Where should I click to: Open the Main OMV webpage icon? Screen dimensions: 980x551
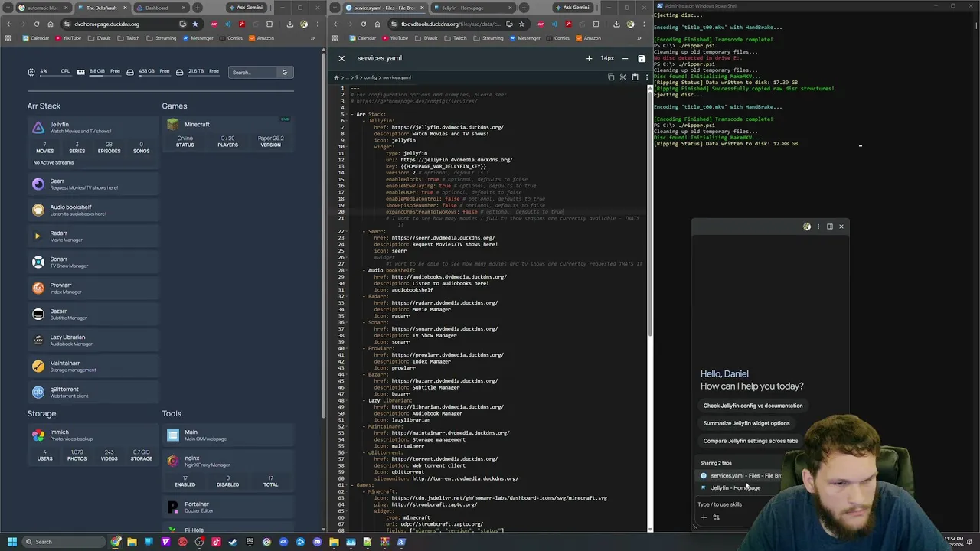click(173, 435)
